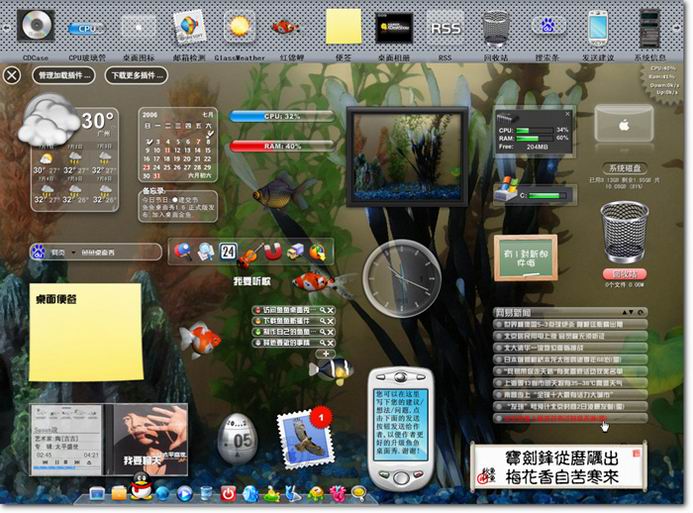
Task: Search the second to-do item magnifier
Action: coord(323,321)
